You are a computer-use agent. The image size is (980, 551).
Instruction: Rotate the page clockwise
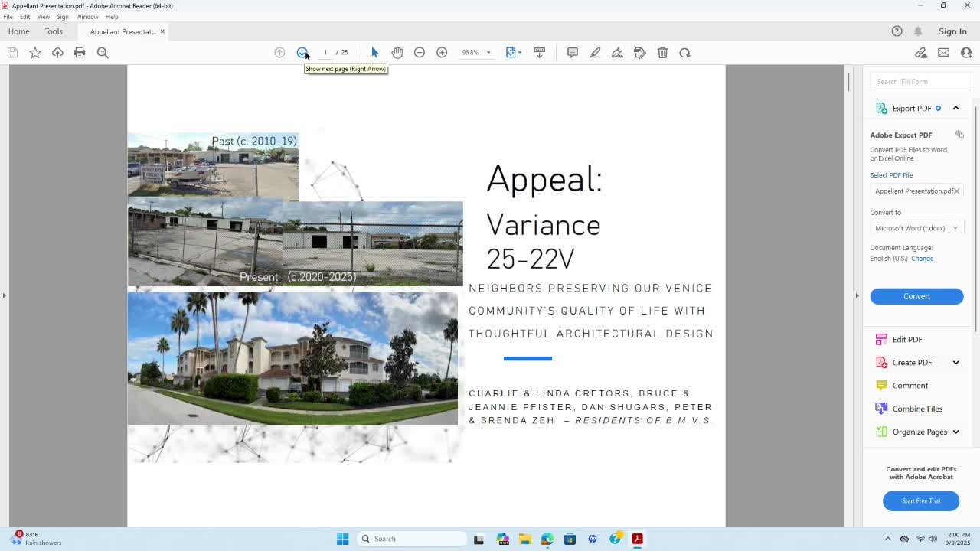click(684, 52)
